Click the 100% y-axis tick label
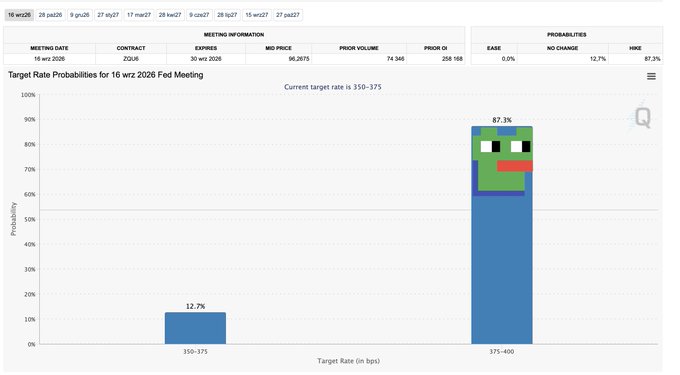This screenshot has width=680, height=375. click(x=28, y=95)
